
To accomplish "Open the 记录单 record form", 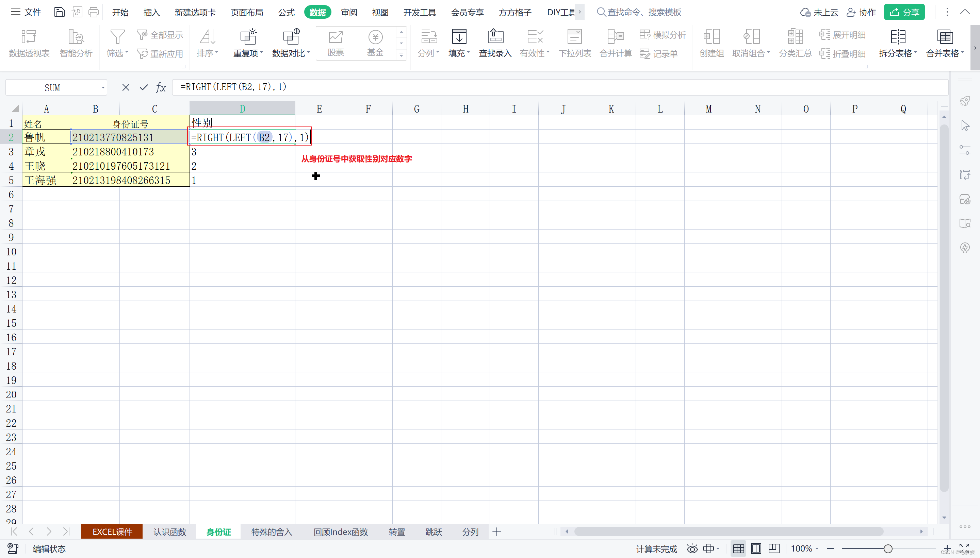I will [x=659, y=54].
